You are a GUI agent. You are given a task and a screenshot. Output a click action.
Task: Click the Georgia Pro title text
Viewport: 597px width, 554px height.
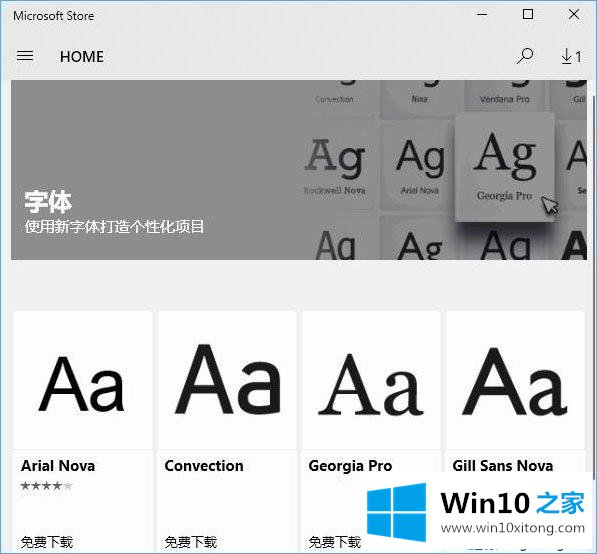click(350, 466)
